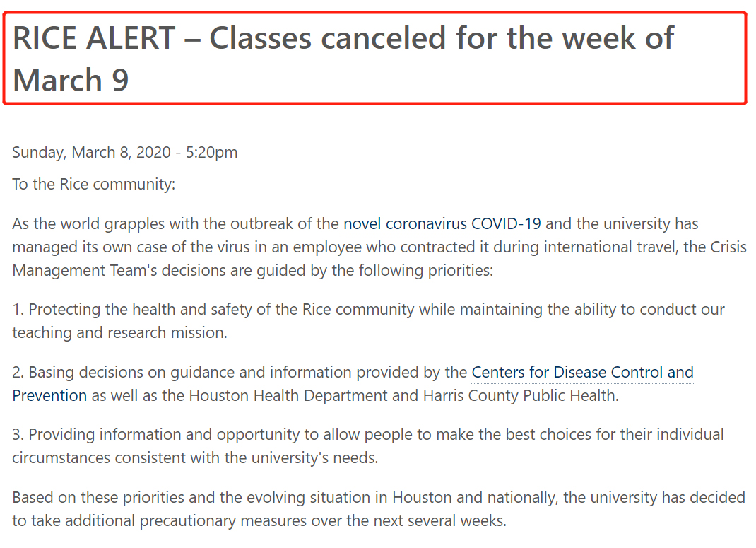Click the "To the Rice community:" greeting

(x=93, y=185)
